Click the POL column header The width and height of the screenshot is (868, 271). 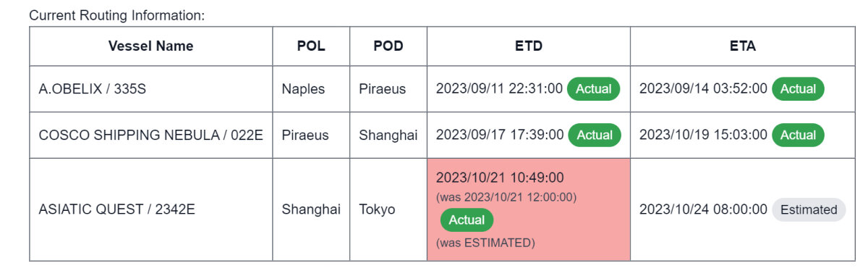coord(311,46)
